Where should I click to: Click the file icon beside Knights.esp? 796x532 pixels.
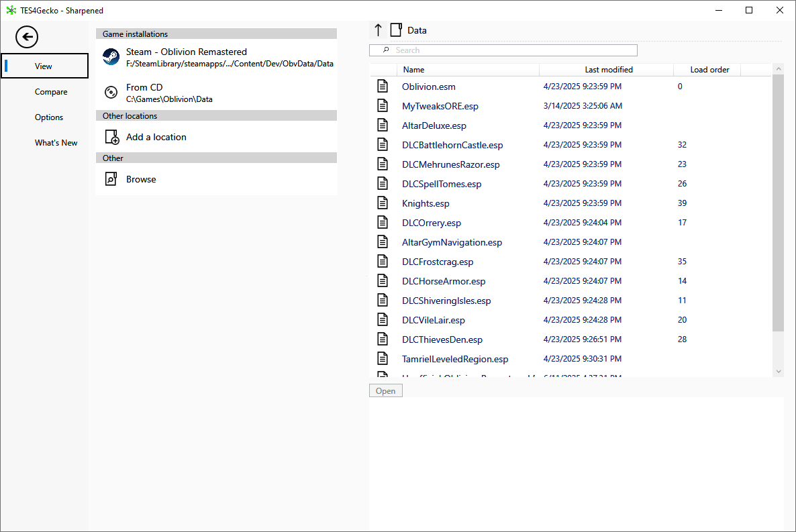[383, 203]
